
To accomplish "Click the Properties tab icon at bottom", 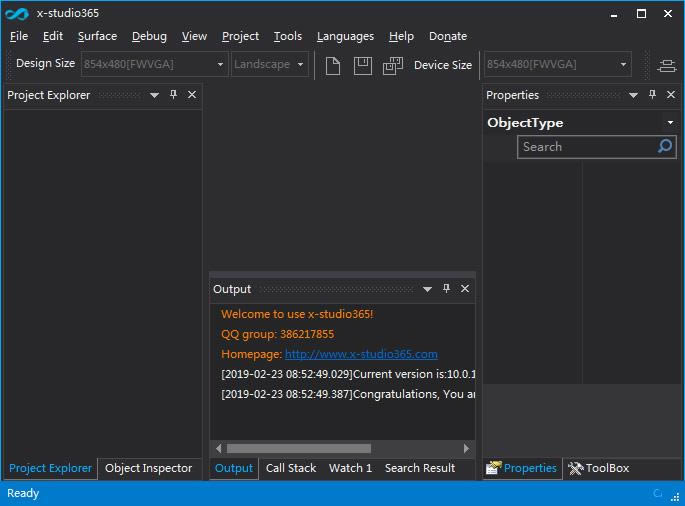I will (x=494, y=468).
